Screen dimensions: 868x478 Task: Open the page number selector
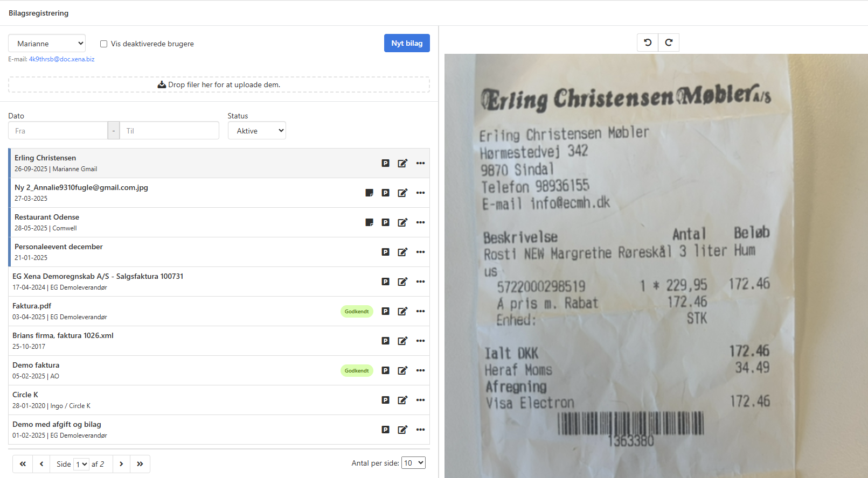[81, 464]
